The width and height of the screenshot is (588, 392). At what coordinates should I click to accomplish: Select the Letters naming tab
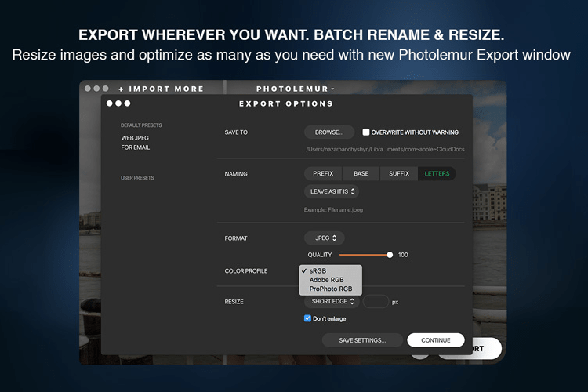point(437,174)
